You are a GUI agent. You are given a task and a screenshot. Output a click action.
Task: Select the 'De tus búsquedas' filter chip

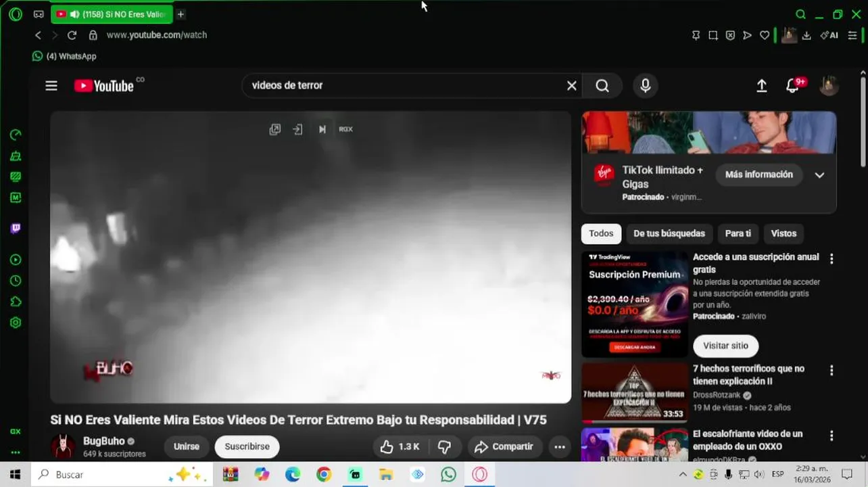click(669, 233)
